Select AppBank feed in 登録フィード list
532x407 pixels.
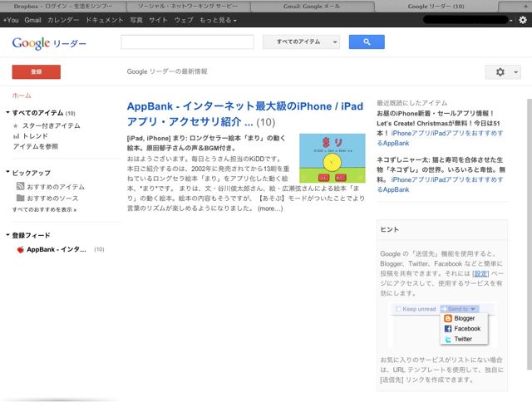(x=57, y=250)
